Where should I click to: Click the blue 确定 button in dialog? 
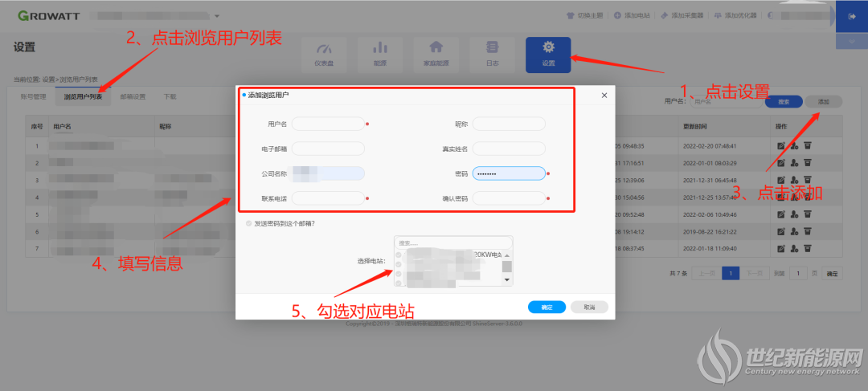pyautogui.click(x=547, y=307)
